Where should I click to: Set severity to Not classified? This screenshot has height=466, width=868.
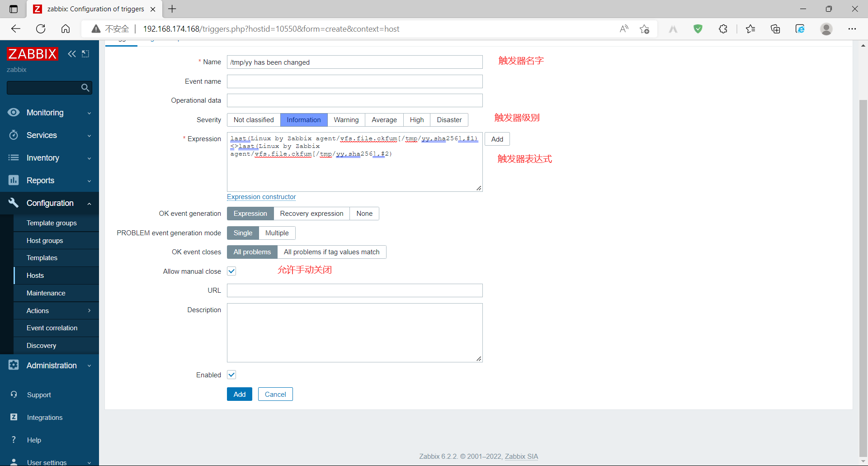point(254,120)
